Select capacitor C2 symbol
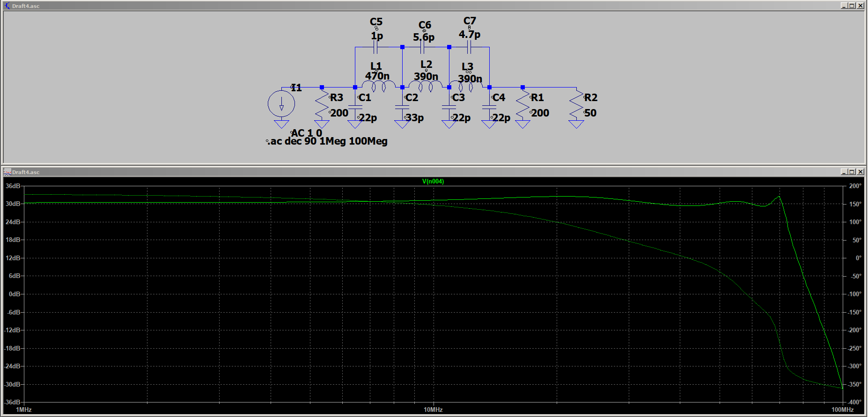 (x=402, y=108)
